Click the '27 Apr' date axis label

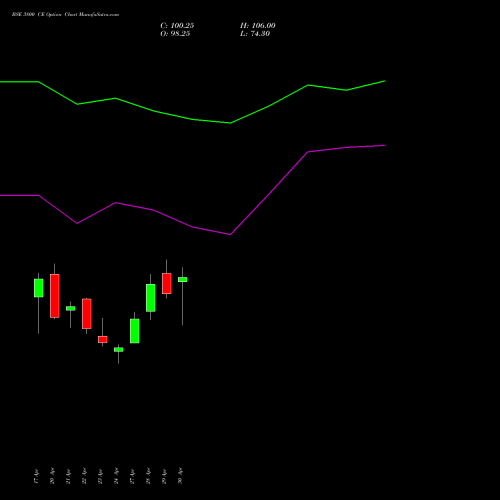click(132, 476)
